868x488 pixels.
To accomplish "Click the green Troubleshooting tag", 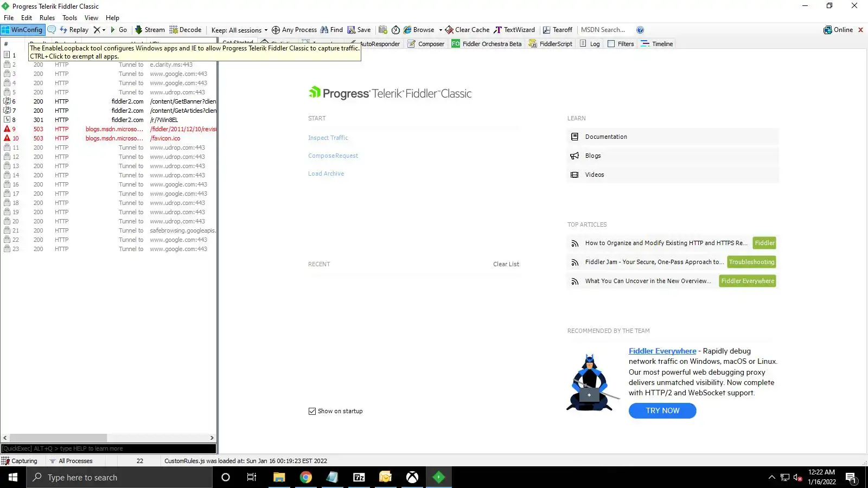I will coord(751,262).
